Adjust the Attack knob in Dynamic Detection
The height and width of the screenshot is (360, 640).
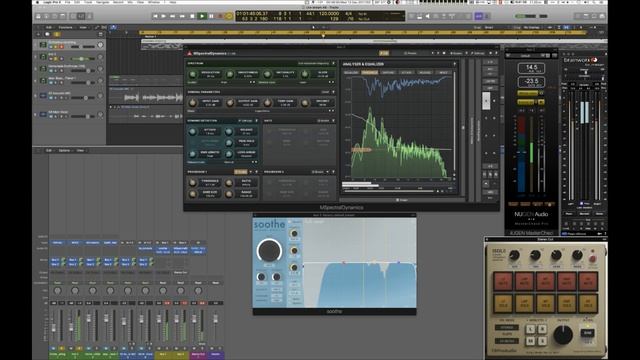pyautogui.click(x=193, y=131)
